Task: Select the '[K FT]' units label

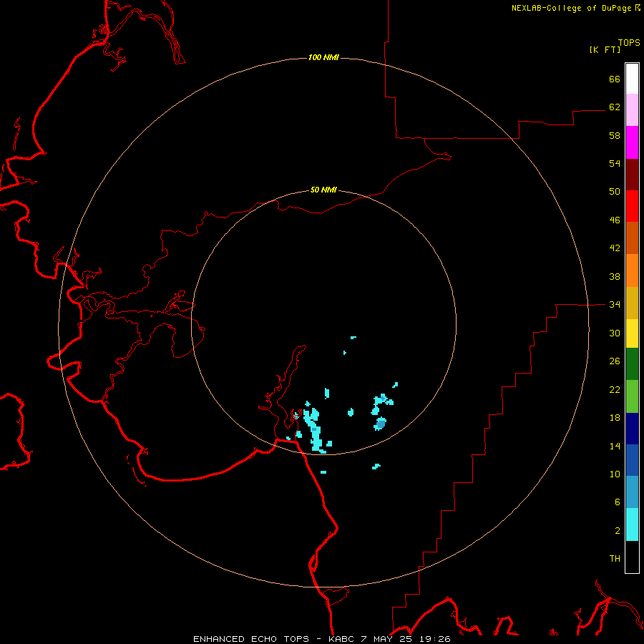Action: click(605, 50)
